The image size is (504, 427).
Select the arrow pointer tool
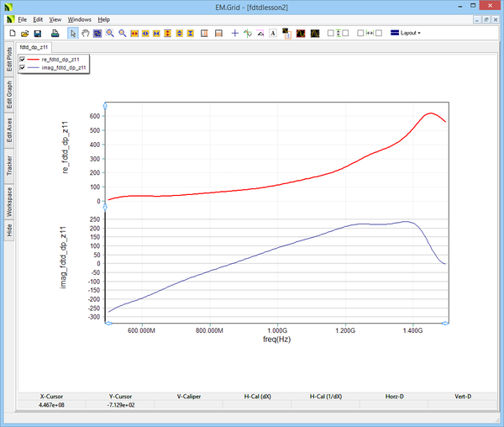(72, 33)
